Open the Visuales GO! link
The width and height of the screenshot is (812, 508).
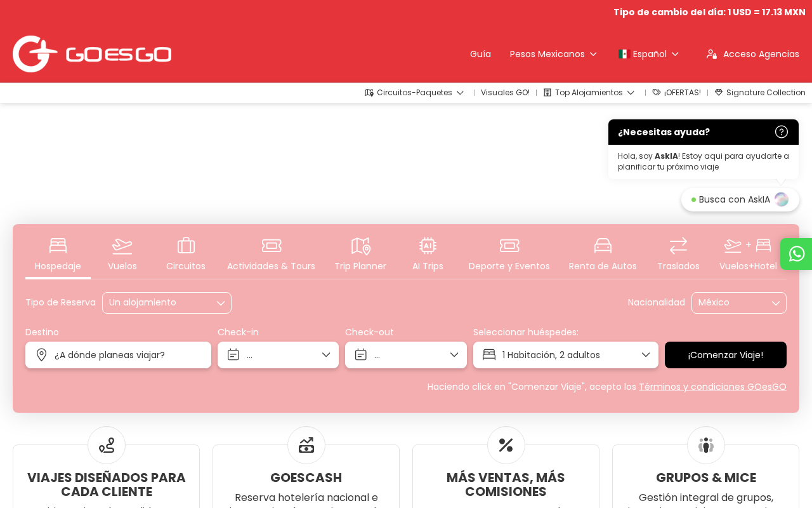coord(505,93)
